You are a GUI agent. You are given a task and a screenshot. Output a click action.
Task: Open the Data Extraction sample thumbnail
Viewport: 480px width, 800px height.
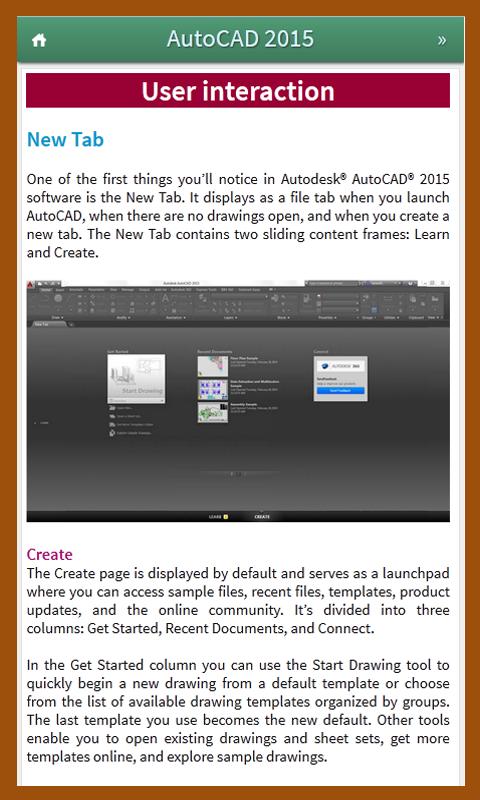click(212, 389)
